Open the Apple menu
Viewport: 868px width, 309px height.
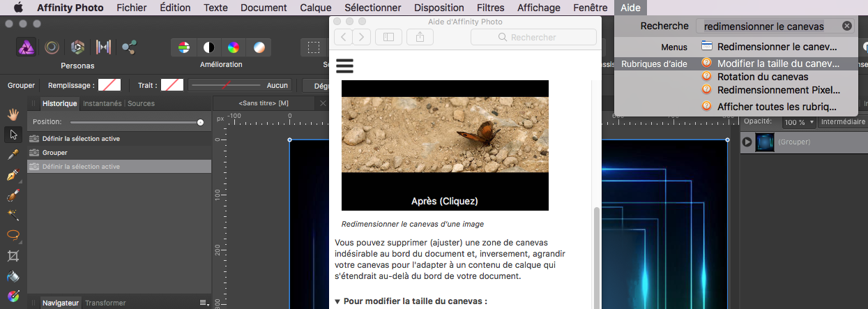pos(18,8)
